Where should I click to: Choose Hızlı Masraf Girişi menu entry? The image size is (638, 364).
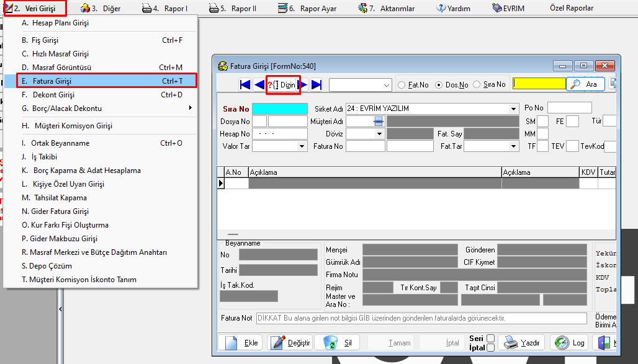pyautogui.click(x=100, y=54)
